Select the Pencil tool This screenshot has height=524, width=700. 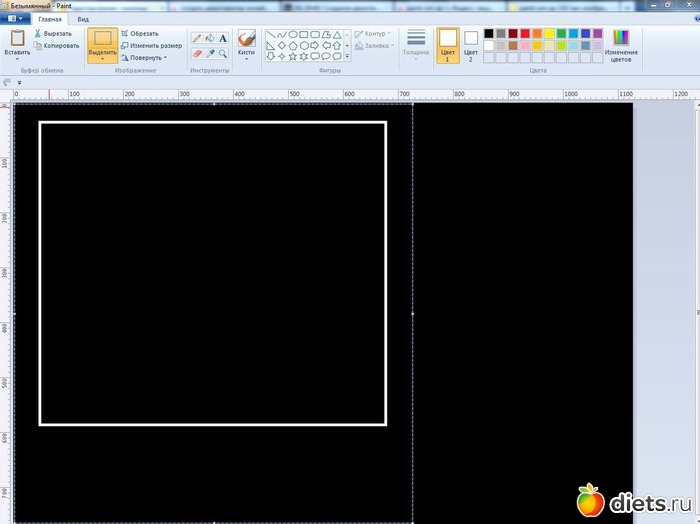tap(197, 38)
